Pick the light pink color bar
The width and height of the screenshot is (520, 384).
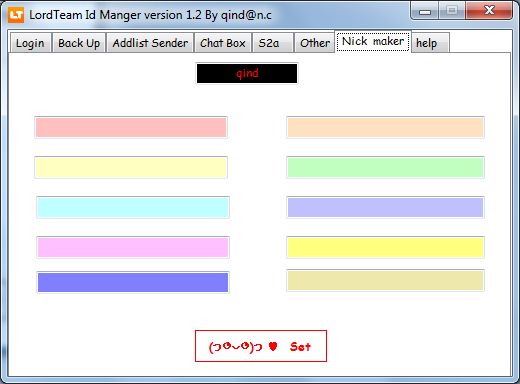point(131,127)
